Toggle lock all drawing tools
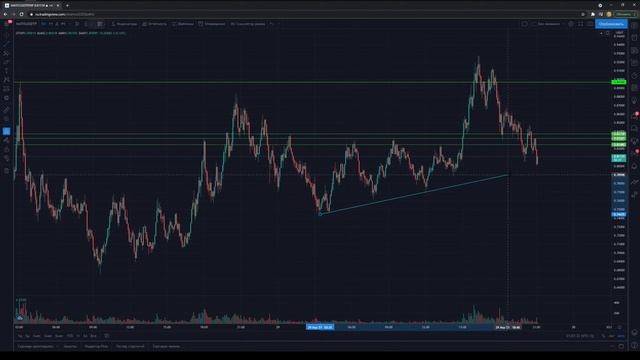The height and width of the screenshot is (360, 640). tap(6, 149)
